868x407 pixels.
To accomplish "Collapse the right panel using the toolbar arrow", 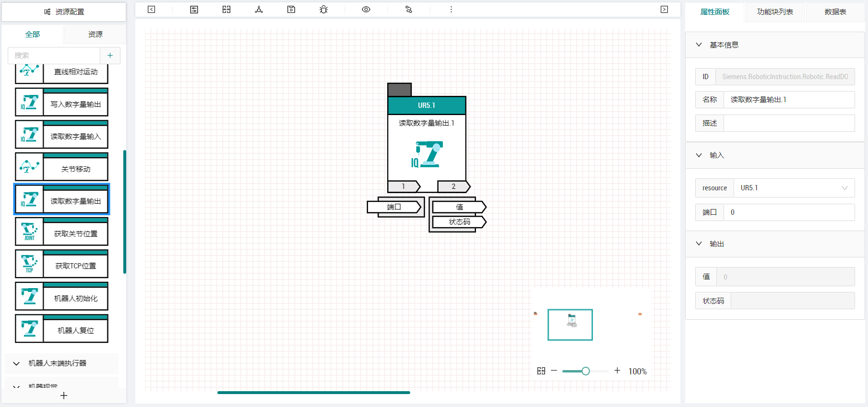I will coord(664,10).
